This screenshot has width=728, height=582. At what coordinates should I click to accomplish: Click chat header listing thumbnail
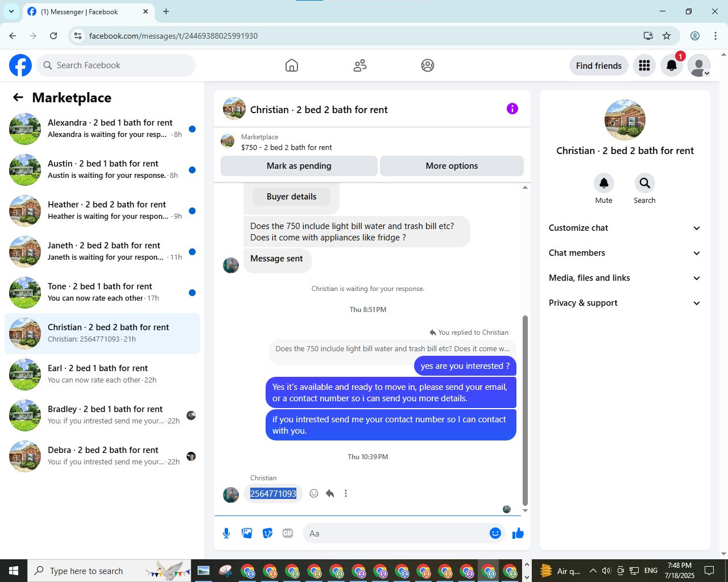pos(234,109)
